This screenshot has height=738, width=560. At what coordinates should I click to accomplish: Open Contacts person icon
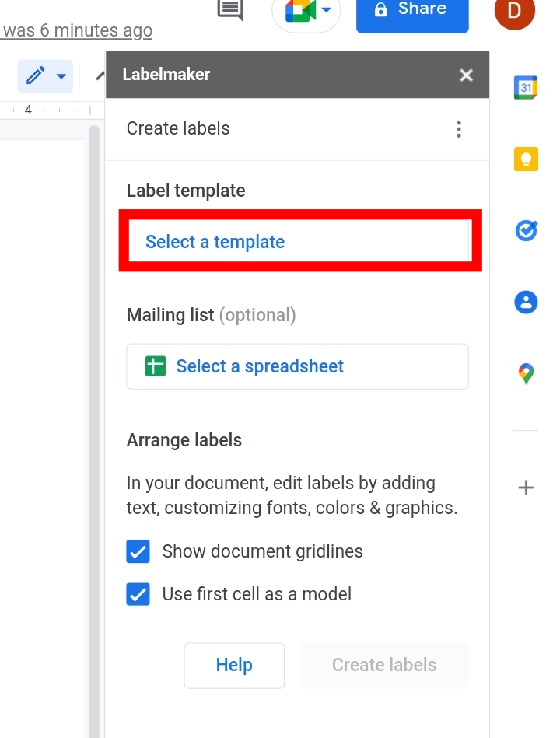[526, 303]
